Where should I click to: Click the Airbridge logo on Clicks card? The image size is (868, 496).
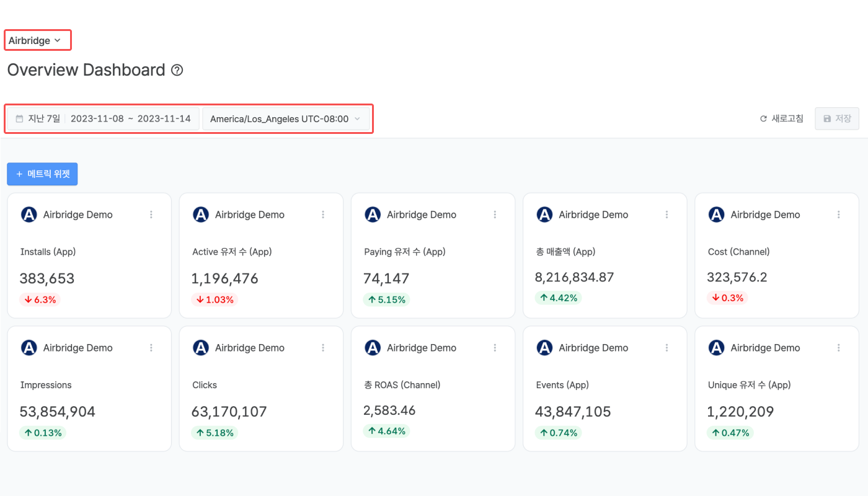(x=201, y=348)
